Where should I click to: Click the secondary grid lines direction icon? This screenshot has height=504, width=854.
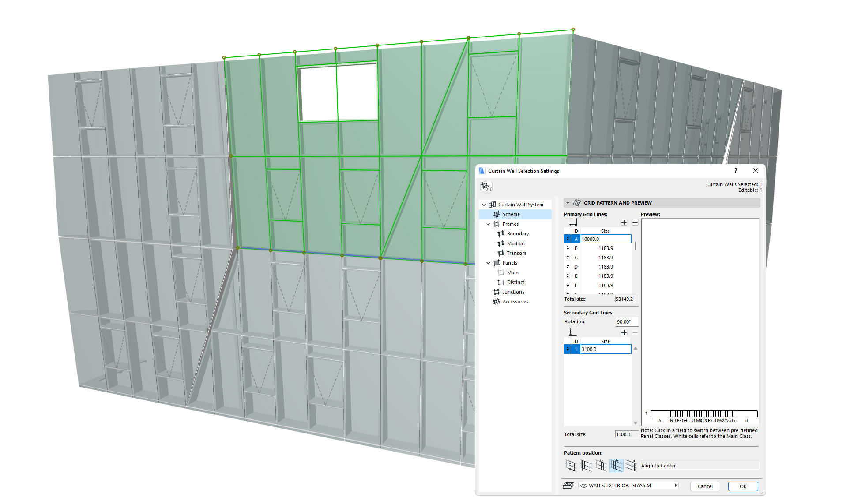point(572,332)
